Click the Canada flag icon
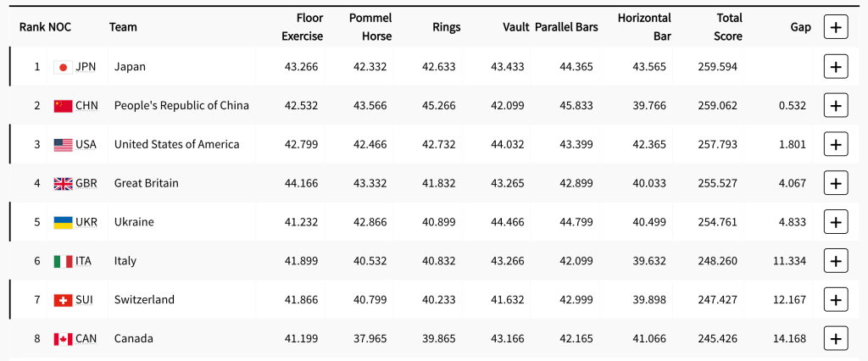 pos(63,339)
